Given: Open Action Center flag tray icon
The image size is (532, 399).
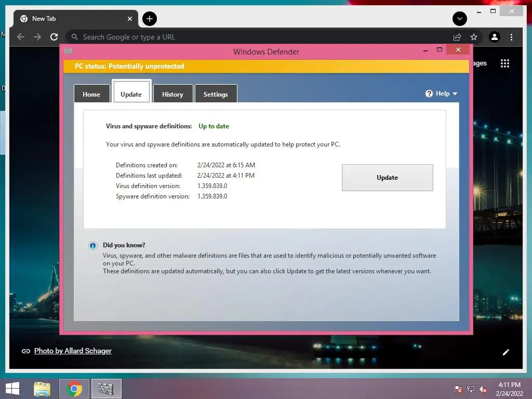Looking at the screenshot, I should click(x=458, y=389).
